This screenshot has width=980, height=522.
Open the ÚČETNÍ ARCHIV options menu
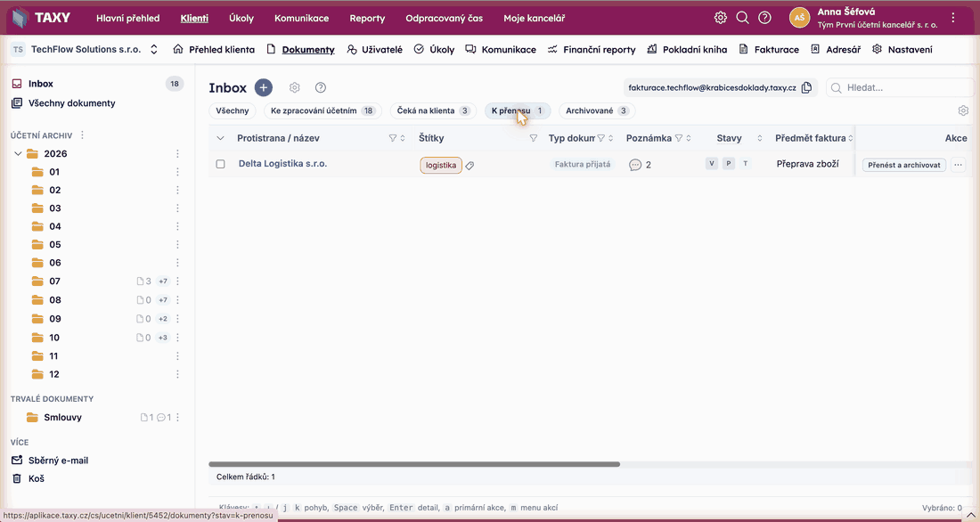pos(83,135)
